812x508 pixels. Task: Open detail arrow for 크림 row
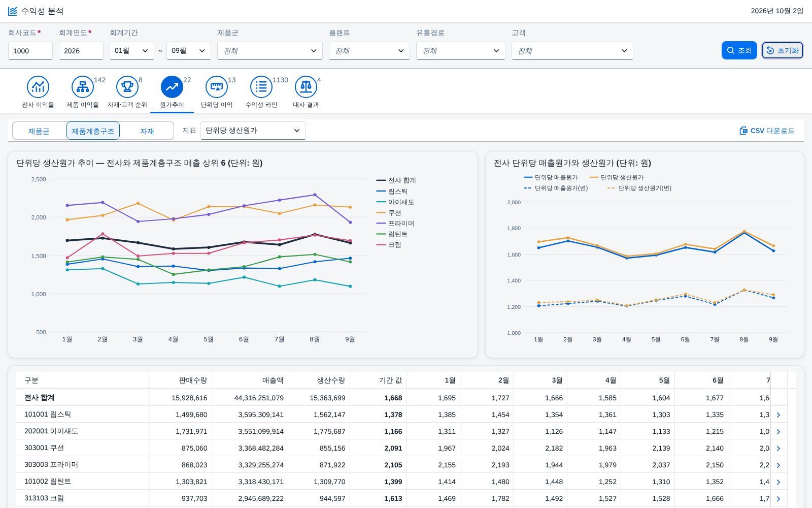778,499
